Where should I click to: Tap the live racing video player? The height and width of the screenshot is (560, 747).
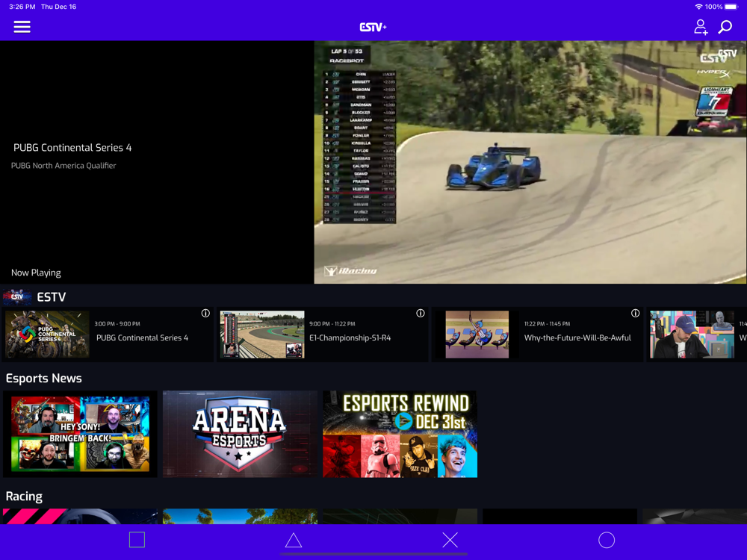pos(530,162)
